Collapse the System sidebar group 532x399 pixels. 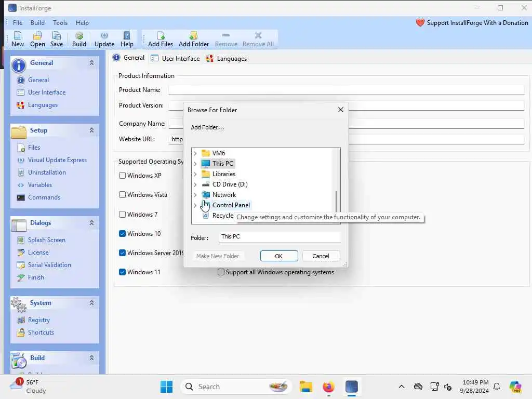pyautogui.click(x=91, y=303)
